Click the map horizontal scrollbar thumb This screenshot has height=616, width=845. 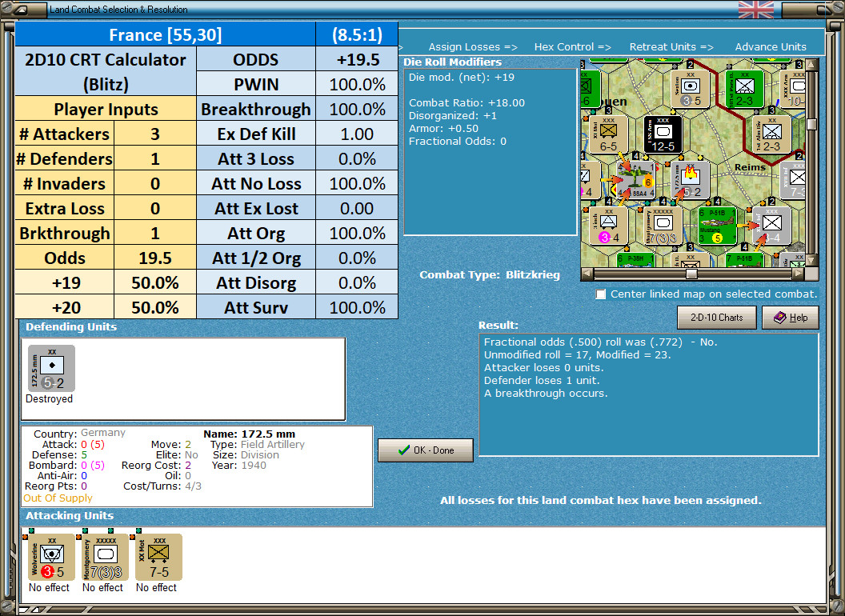tap(691, 274)
